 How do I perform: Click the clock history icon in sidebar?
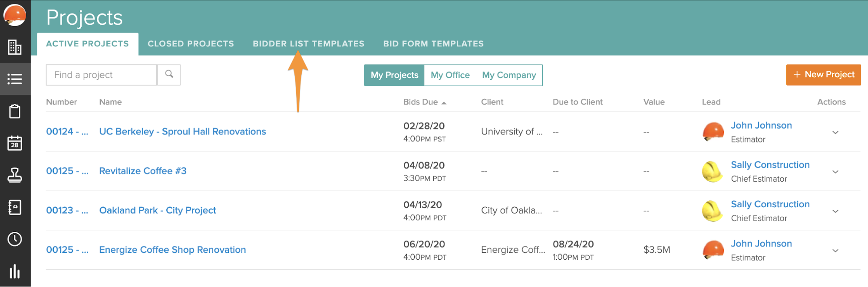15,239
